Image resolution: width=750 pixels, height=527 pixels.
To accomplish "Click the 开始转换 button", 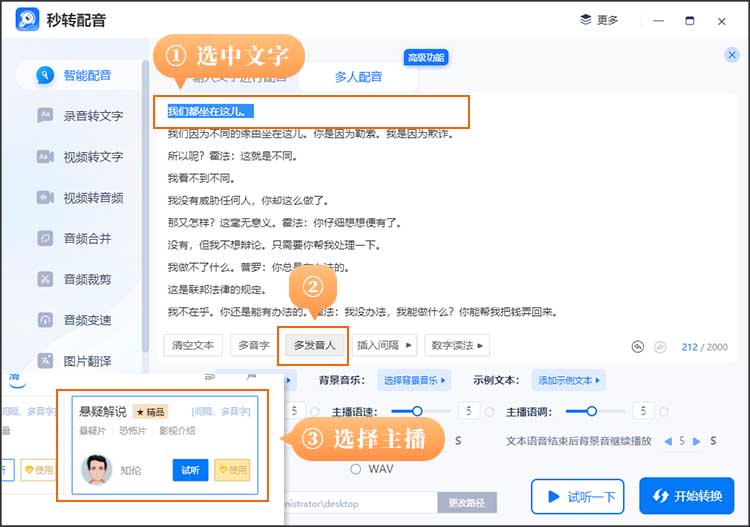I will [686, 496].
